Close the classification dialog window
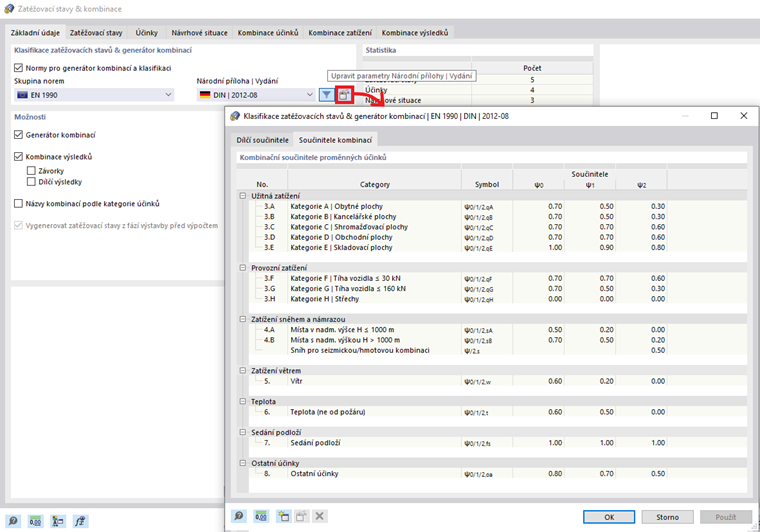This screenshot has height=532, width=760. pyautogui.click(x=744, y=115)
